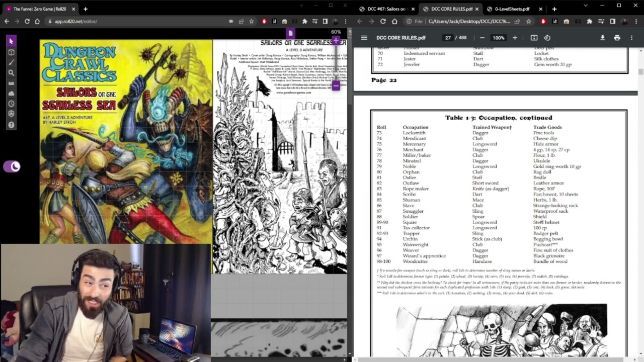The height and width of the screenshot is (362, 644).
Task: Zoom out the PDF with minus button
Action: (482, 38)
